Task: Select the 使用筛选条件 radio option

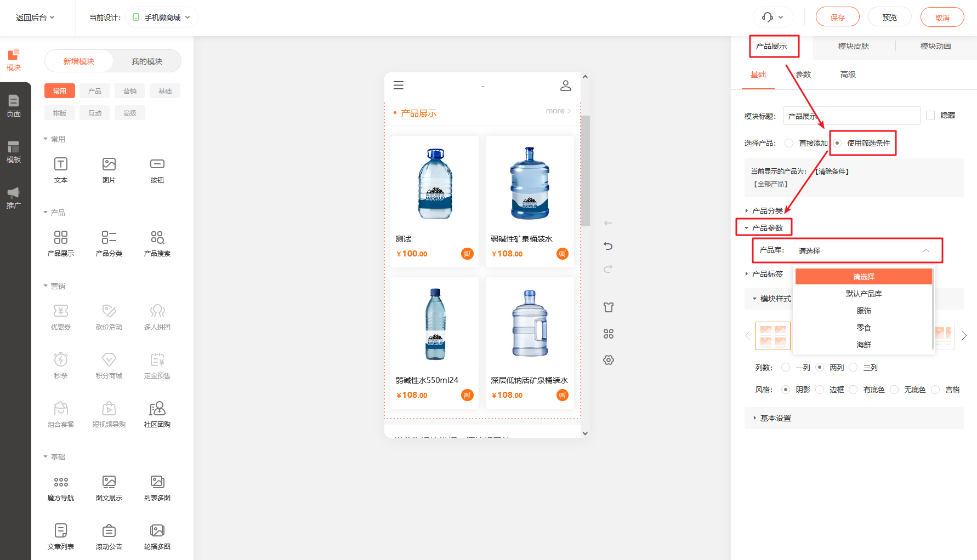Action: point(837,143)
